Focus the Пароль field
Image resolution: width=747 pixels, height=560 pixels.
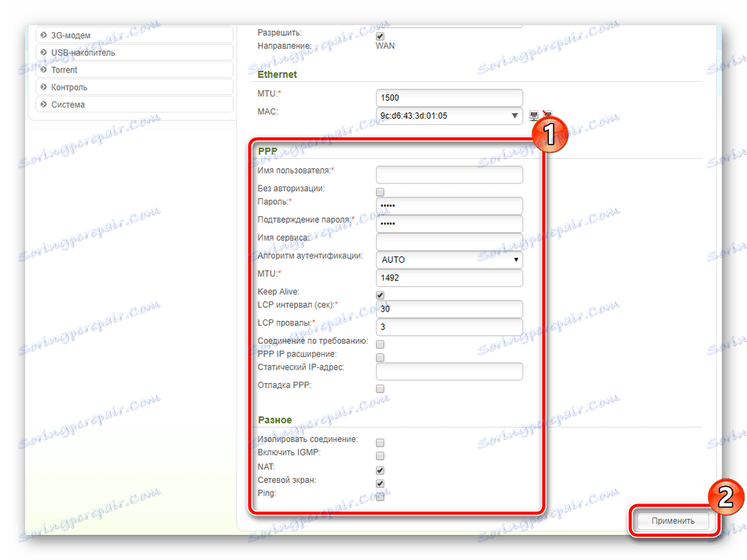(449, 206)
